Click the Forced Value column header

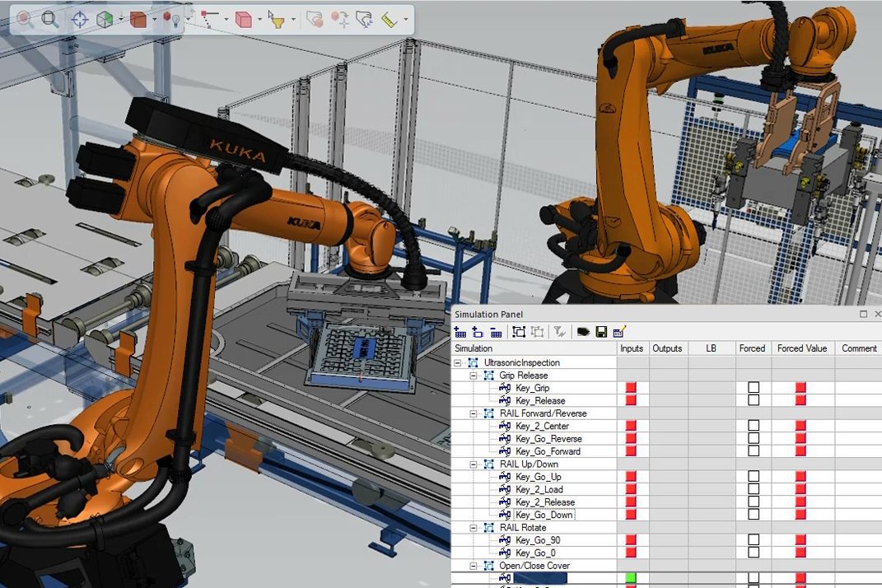pos(802,348)
